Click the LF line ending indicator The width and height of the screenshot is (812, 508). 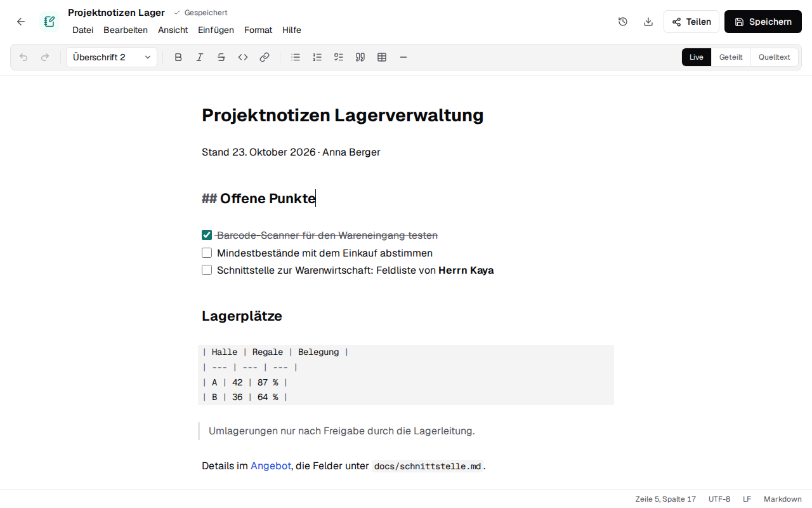click(747, 499)
